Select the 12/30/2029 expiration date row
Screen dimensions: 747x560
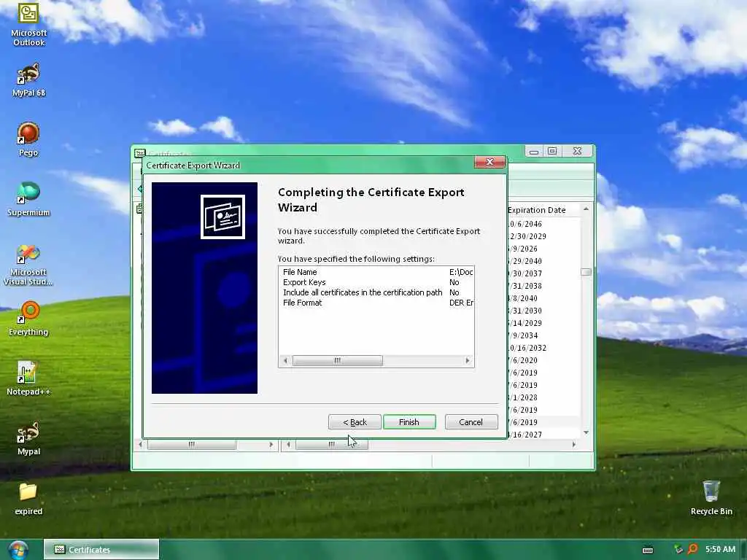527,236
